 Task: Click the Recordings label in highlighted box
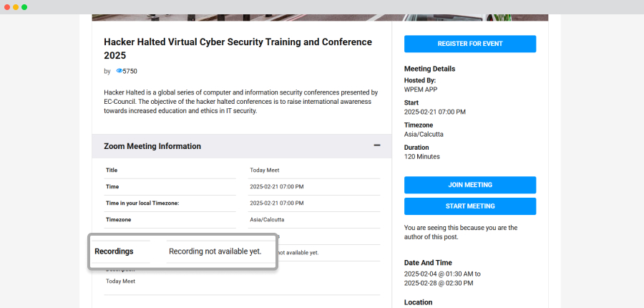tap(114, 251)
